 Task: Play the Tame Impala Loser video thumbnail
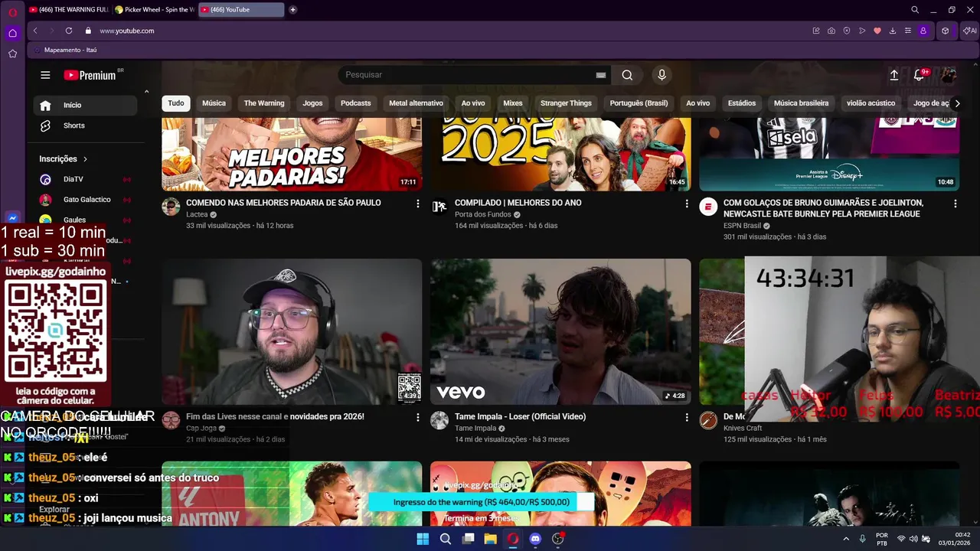tap(560, 331)
